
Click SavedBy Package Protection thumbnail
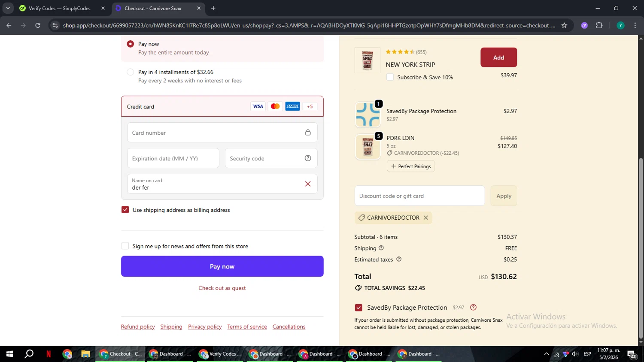pyautogui.click(x=368, y=115)
